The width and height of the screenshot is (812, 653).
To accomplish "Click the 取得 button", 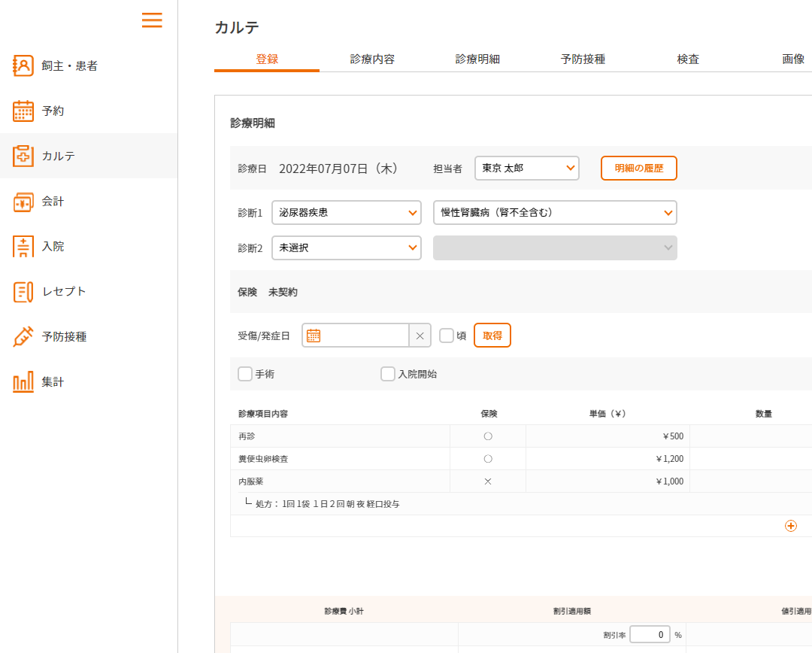I will pos(492,336).
